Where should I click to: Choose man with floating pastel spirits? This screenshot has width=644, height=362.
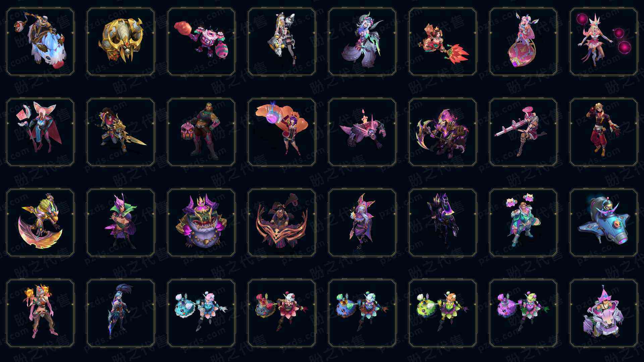point(523,223)
